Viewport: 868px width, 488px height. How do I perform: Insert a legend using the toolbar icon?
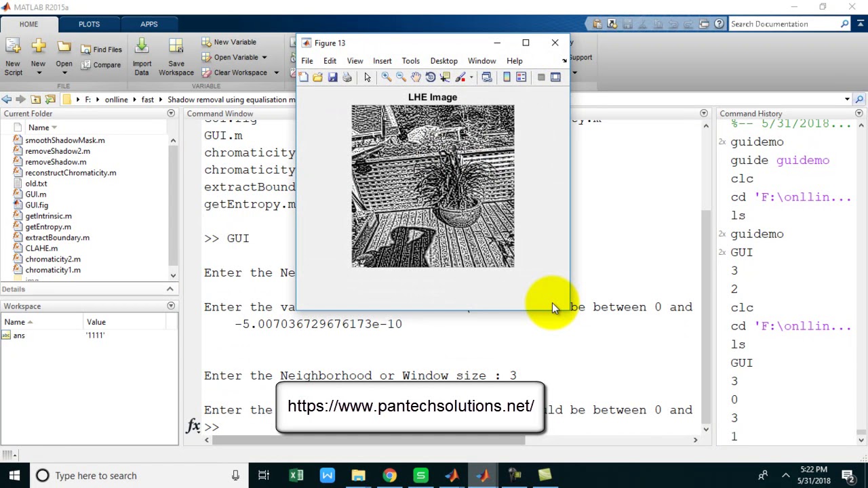point(521,77)
